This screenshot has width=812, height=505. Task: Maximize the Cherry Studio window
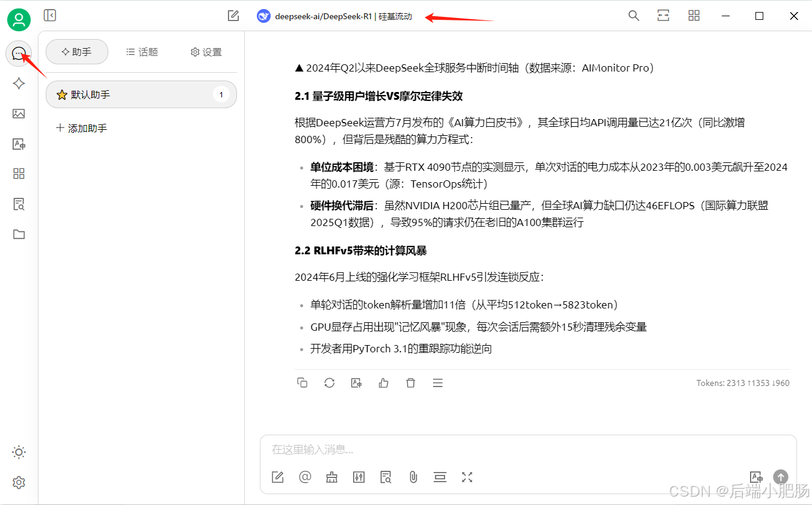tap(760, 16)
